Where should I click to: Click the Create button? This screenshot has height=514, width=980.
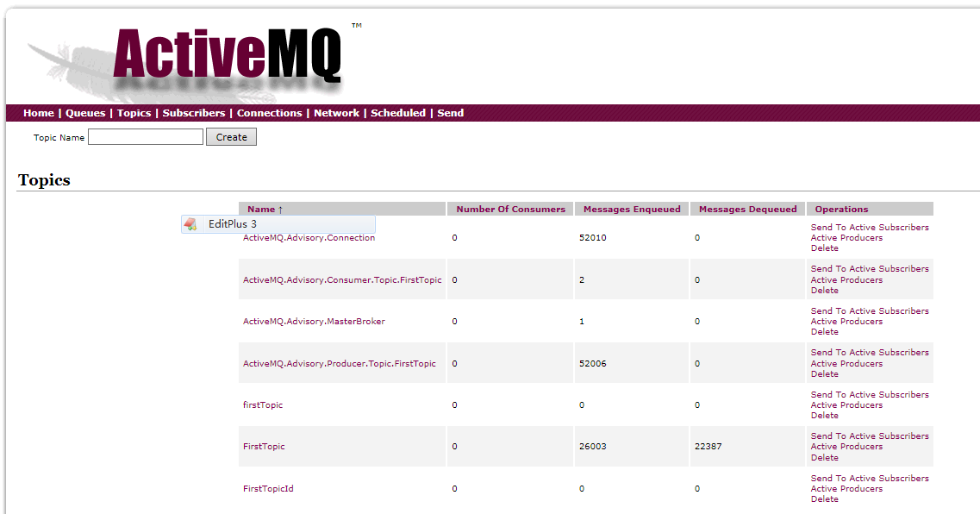(231, 137)
